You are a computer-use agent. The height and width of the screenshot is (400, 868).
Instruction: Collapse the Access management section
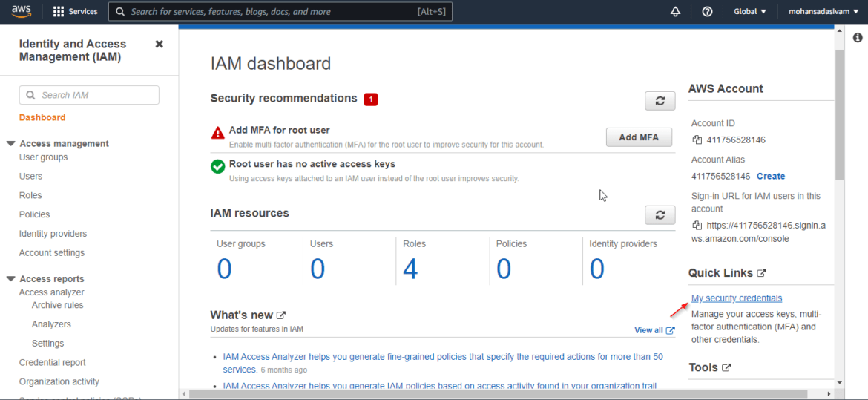pyautogui.click(x=10, y=143)
